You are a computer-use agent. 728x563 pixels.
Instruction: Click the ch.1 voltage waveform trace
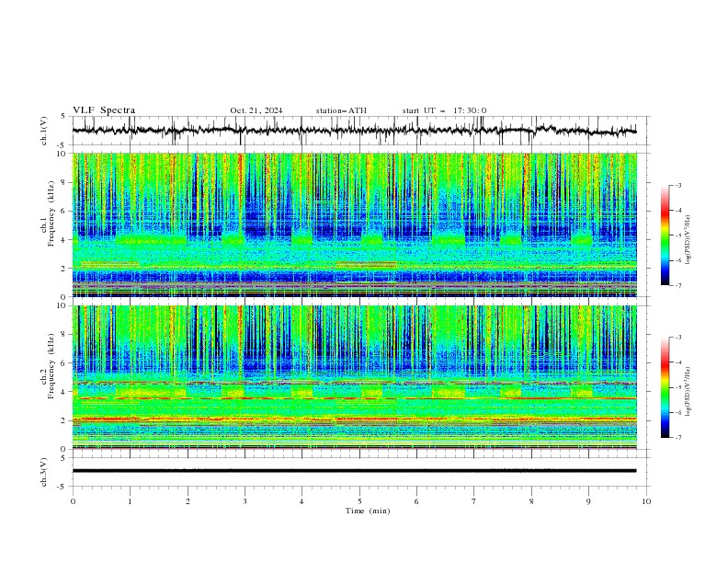coord(354,131)
